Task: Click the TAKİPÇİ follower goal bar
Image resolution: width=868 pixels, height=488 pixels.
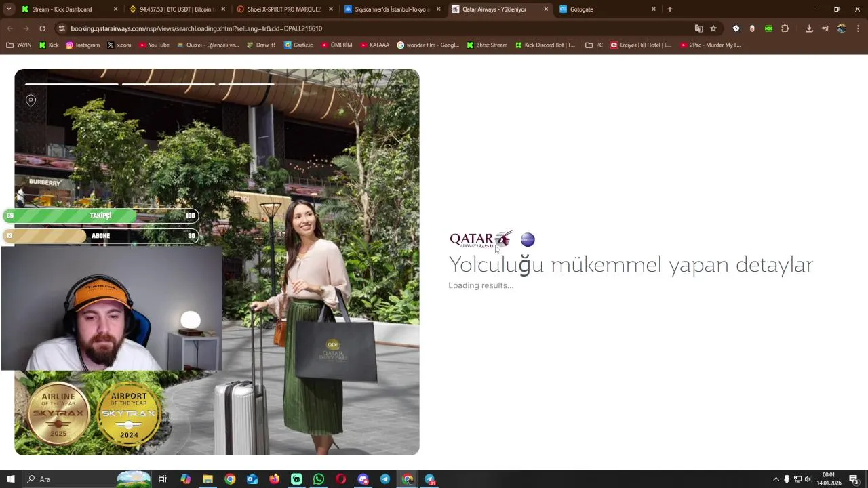Action: [x=100, y=216]
